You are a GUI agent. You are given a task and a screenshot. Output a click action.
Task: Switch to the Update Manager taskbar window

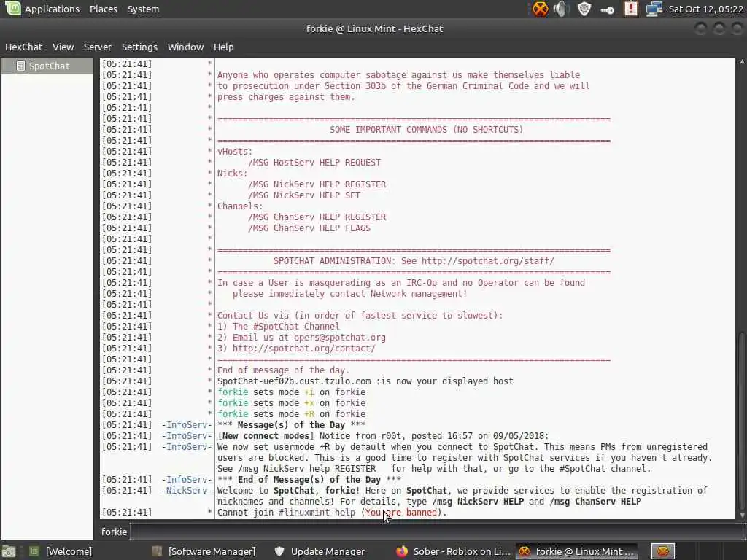[328, 551]
